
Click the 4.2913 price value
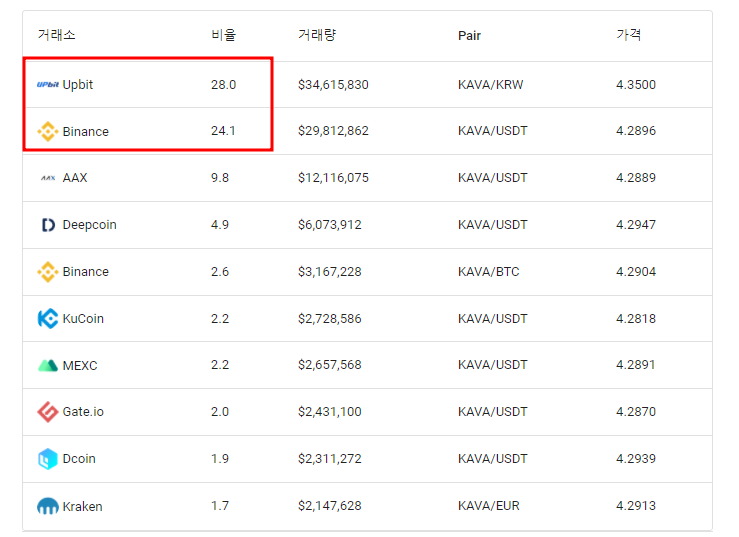click(x=636, y=506)
